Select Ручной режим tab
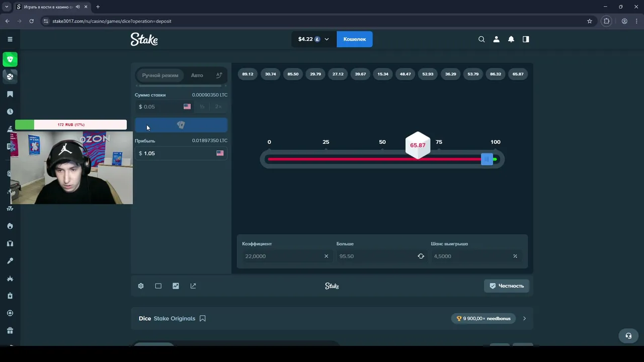Screen dimensions: 644x362 tap(160, 75)
